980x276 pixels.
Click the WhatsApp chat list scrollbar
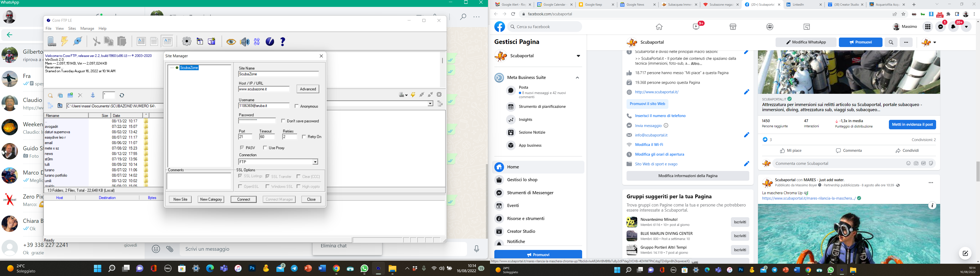coord(487,201)
